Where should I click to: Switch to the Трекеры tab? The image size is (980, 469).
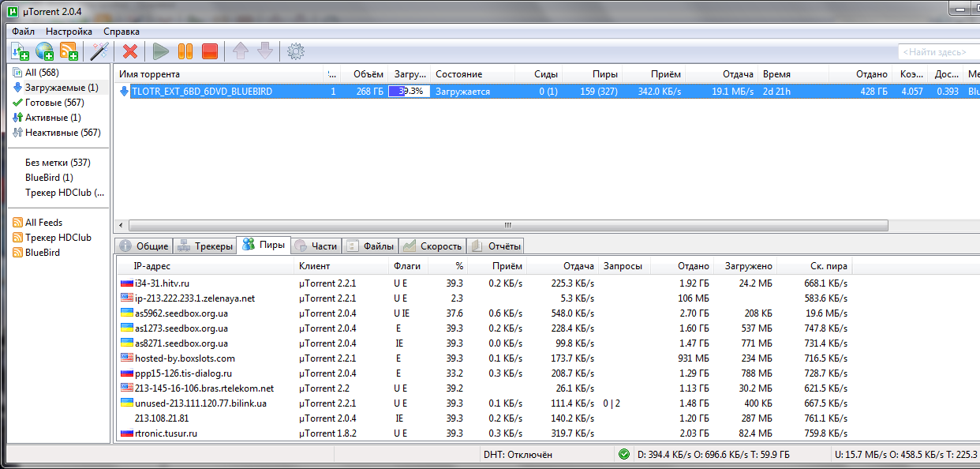click(205, 246)
